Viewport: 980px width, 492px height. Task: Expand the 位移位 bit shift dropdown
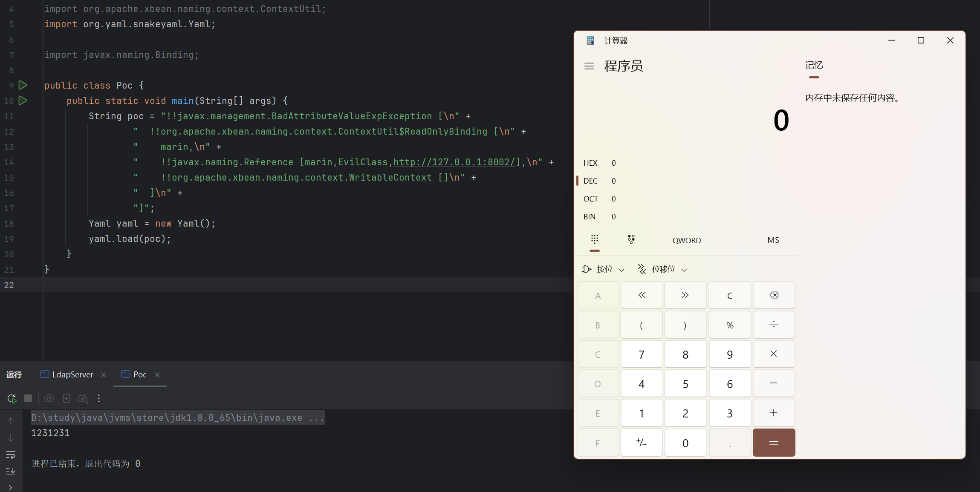pos(663,269)
